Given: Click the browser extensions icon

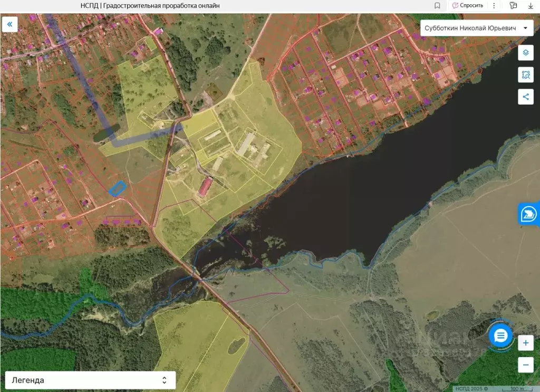Looking at the screenshot, I should (x=513, y=6).
